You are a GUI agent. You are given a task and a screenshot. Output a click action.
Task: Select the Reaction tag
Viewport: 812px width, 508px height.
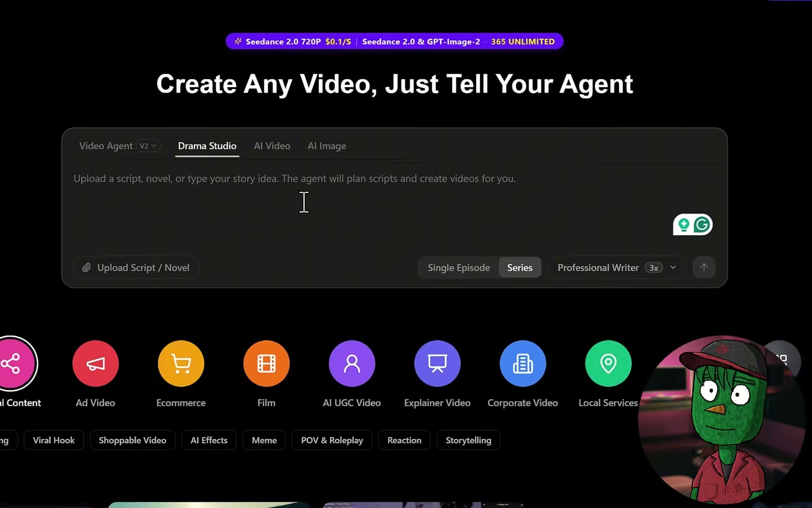coord(405,440)
